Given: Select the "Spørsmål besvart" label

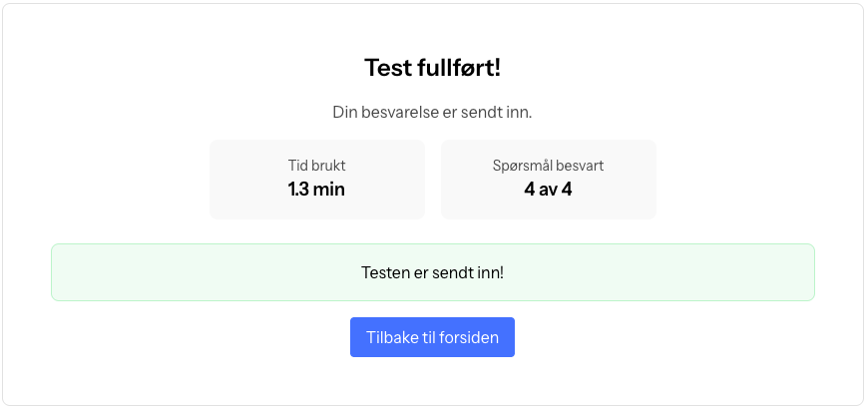Looking at the screenshot, I should click(548, 166).
